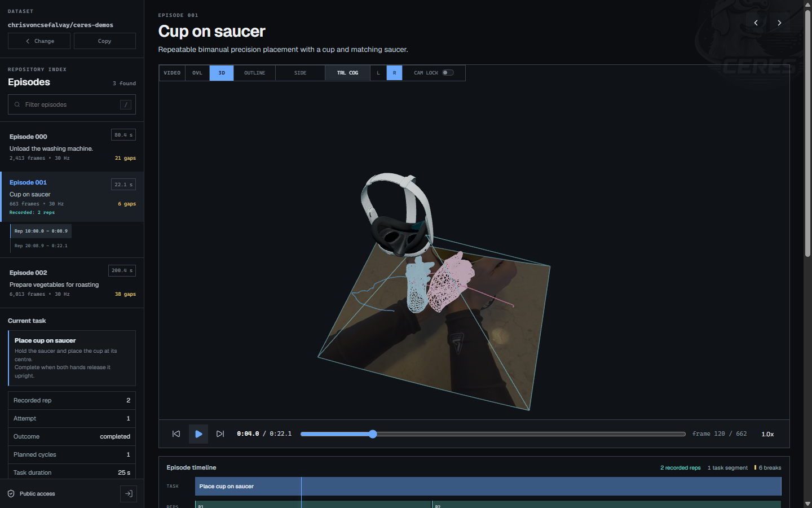Click the 3 found count
Viewport: 812px width, 508px height.
[x=124, y=84]
